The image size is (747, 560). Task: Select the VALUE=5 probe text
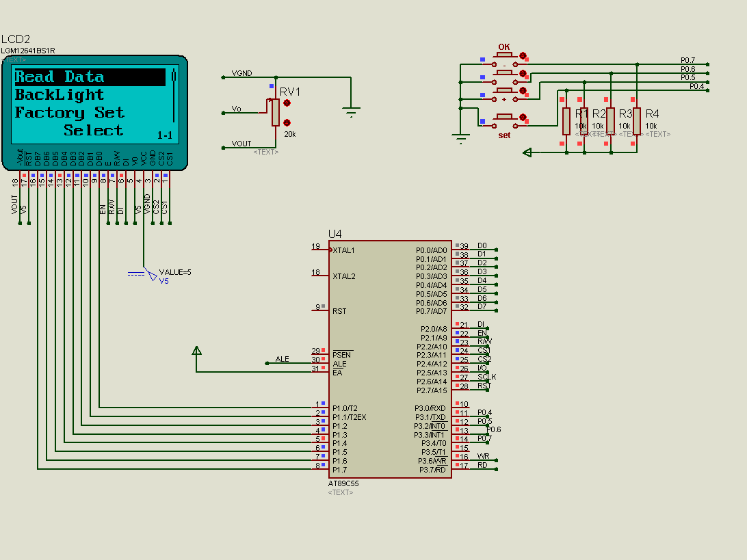click(x=175, y=272)
